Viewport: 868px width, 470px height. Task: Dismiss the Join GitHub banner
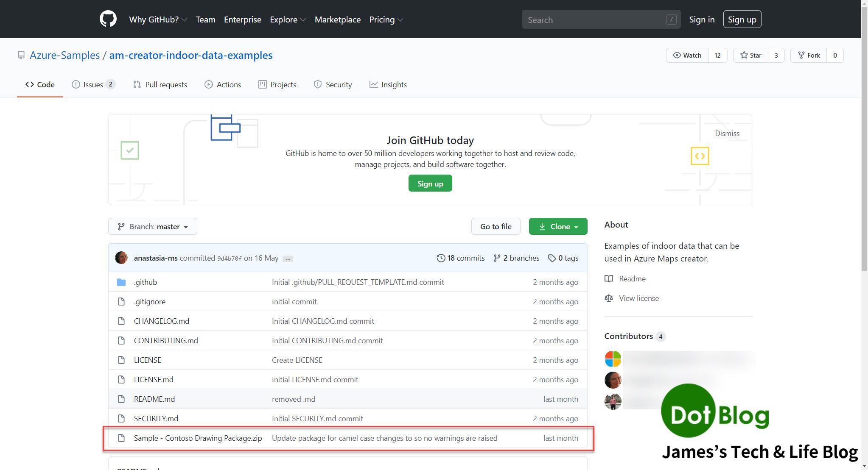(x=727, y=133)
